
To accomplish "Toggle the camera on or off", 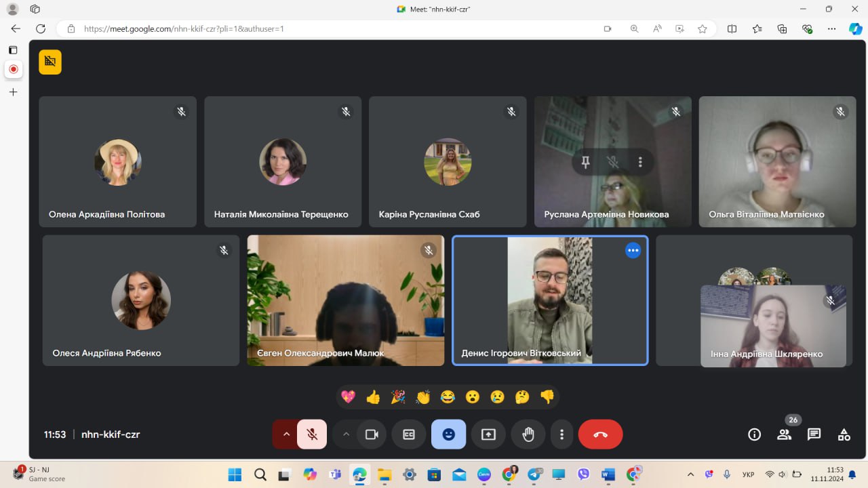I will tap(372, 434).
